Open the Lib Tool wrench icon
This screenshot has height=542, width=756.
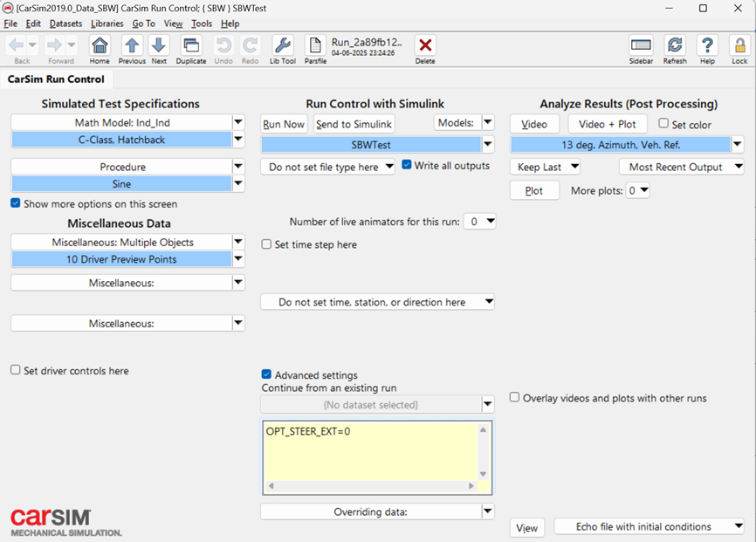(283, 45)
